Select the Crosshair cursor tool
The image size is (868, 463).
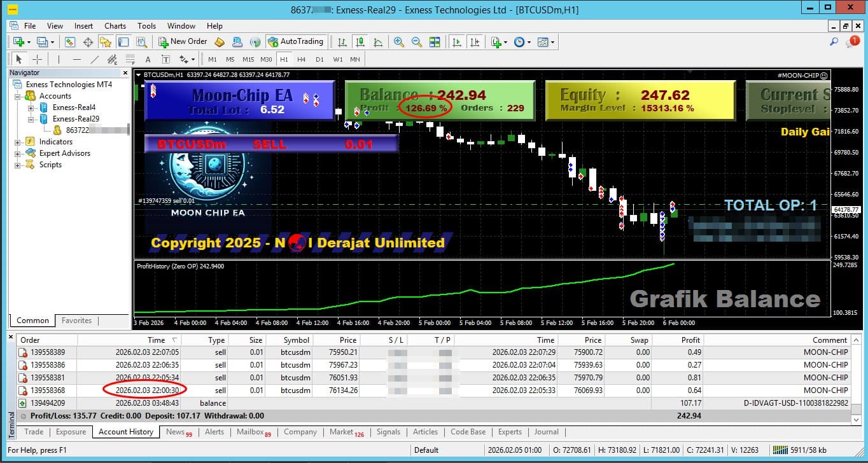(38, 59)
